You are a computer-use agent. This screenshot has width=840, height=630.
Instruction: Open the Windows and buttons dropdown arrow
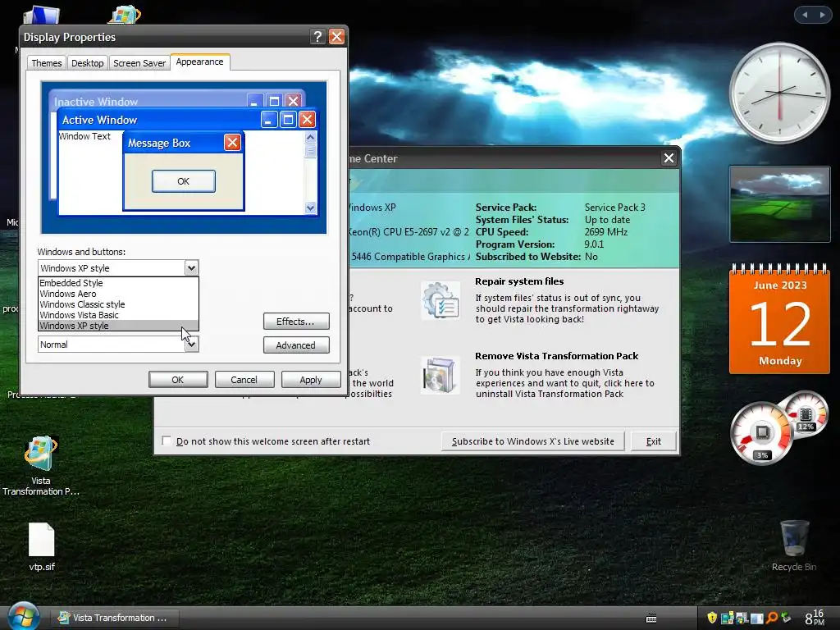191,268
